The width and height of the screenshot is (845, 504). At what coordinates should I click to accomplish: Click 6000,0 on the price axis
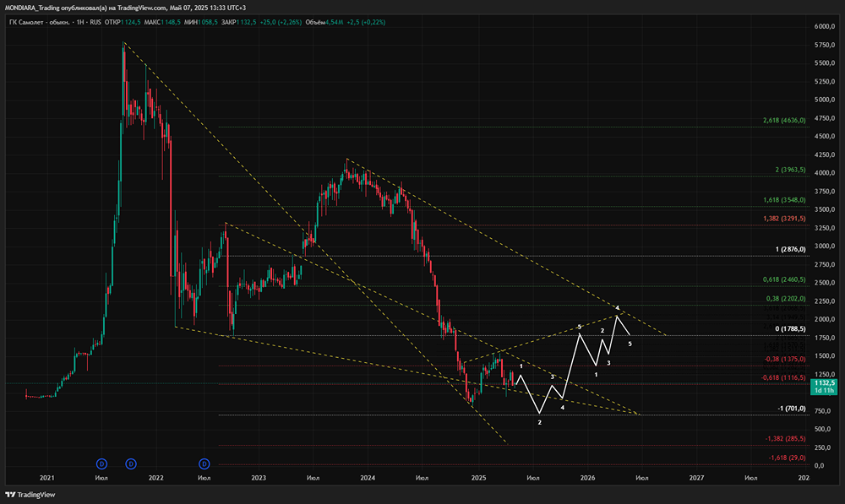tap(825, 26)
